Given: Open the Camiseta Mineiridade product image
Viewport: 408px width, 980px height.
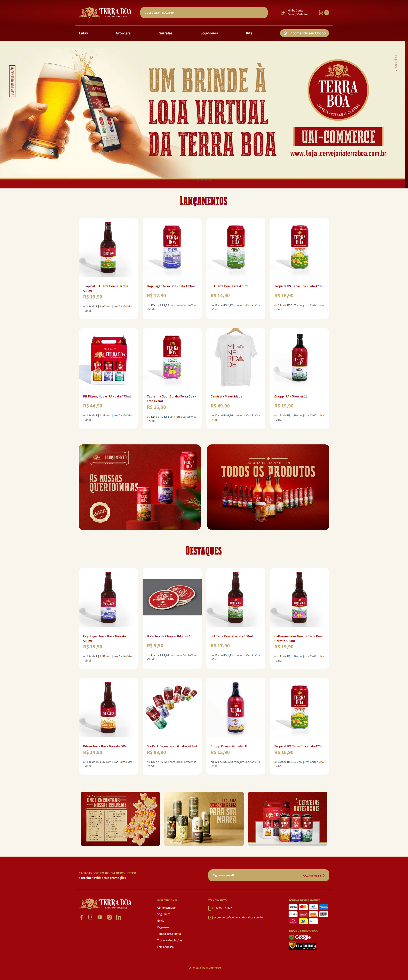Looking at the screenshot, I should pyautogui.click(x=236, y=358).
